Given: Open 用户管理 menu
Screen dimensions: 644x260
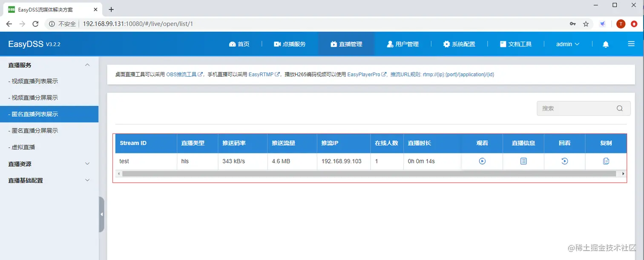Looking at the screenshot, I should [x=402, y=44].
